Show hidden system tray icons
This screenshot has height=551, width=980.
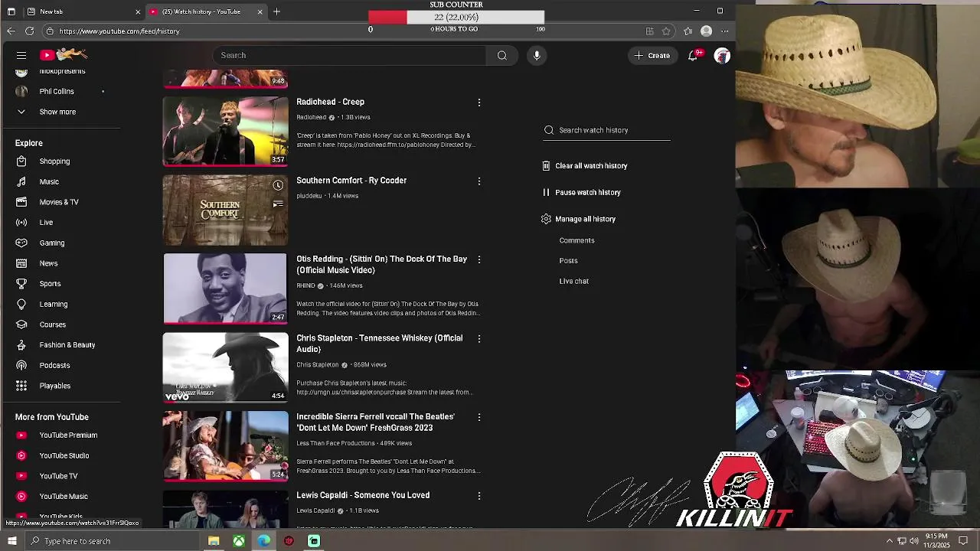[889, 541]
